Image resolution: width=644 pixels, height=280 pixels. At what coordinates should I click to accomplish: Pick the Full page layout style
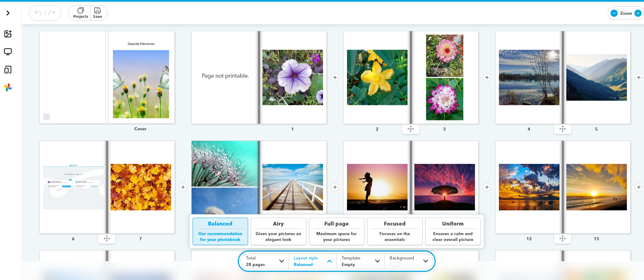(336, 231)
